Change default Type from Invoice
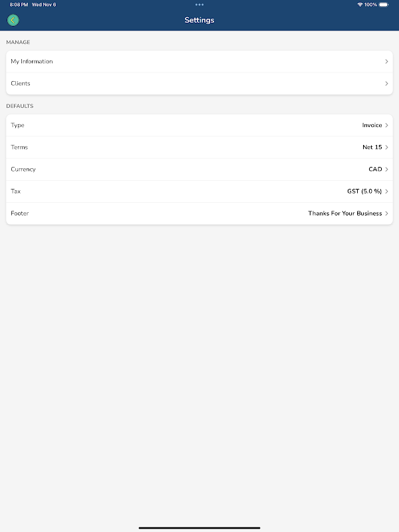 coord(372,125)
